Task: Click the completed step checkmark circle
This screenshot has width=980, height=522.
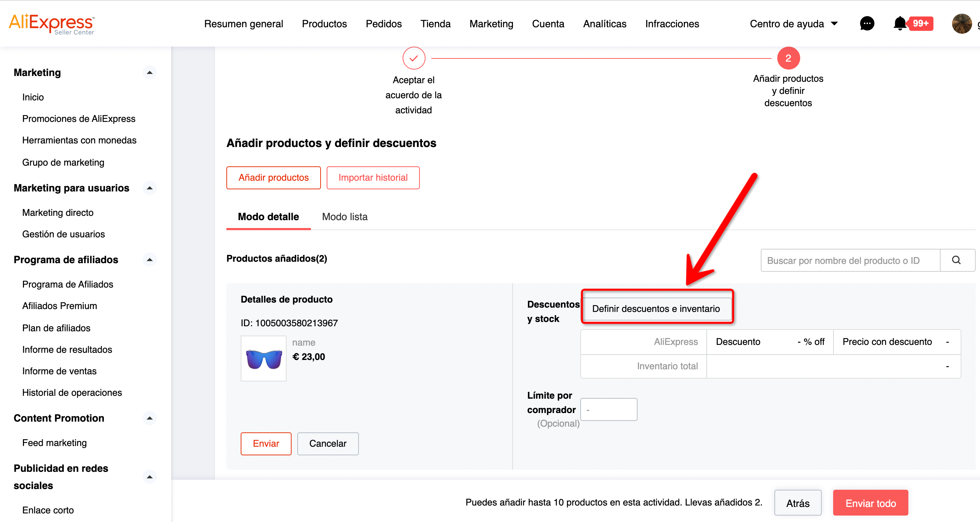Action: click(414, 58)
